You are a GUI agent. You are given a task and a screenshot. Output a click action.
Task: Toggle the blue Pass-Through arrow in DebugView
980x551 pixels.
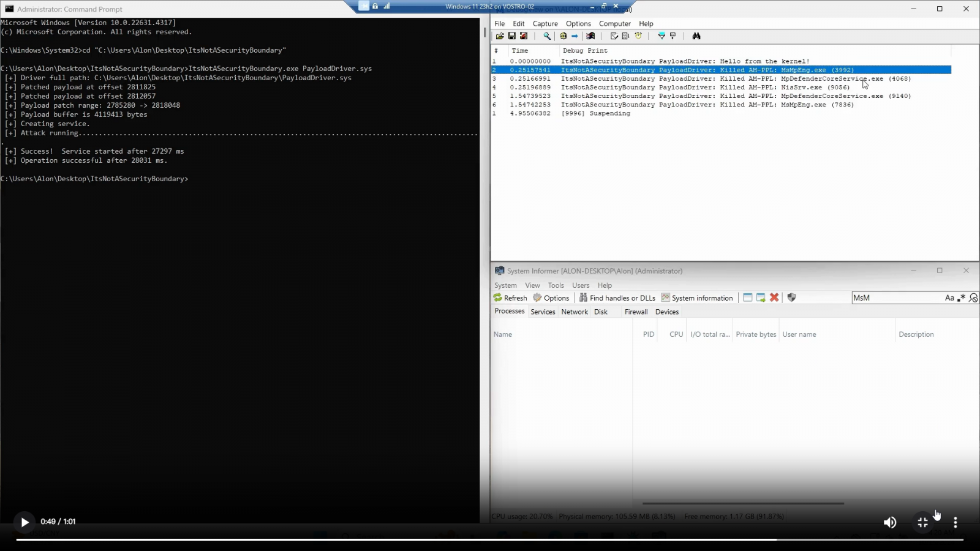tap(575, 36)
